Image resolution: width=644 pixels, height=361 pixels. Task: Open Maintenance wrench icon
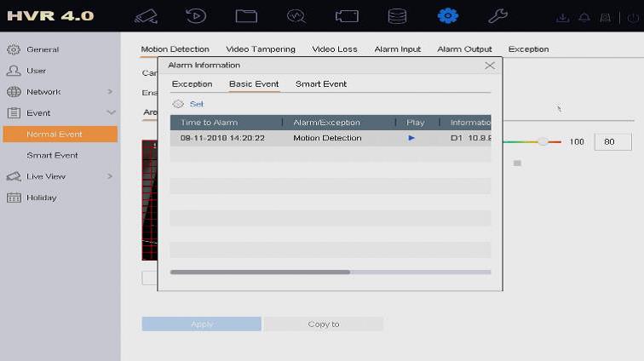pos(497,16)
